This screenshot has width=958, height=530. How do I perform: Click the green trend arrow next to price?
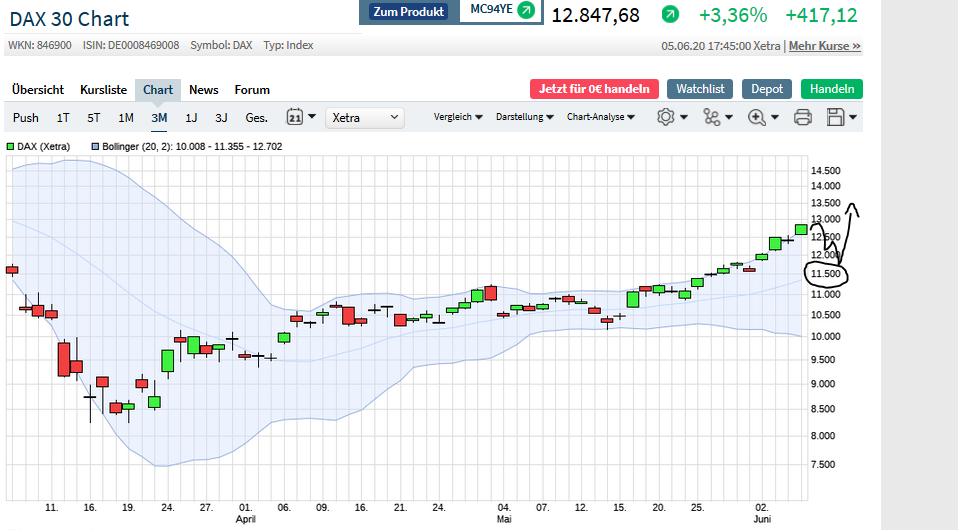670,15
